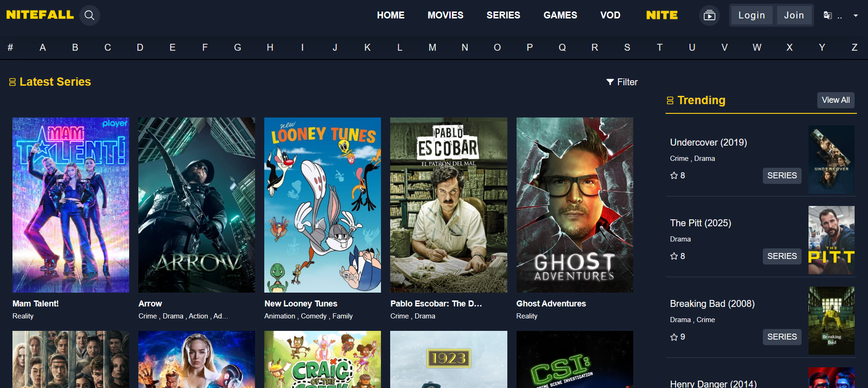Open the watch-list video icon
Screen dimensions: 868x388
coord(709,15)
